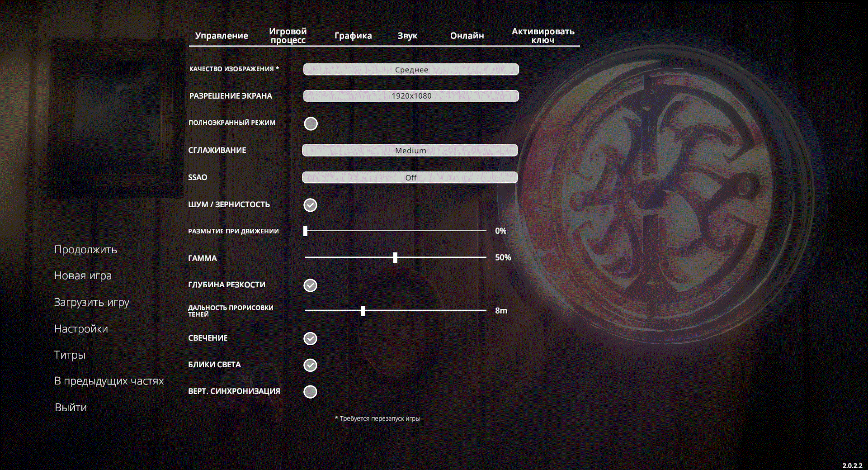Click the Требуется перезапуск игры note
The height and width of the screenshot is (470, 868).
click(x=377, y=418)
